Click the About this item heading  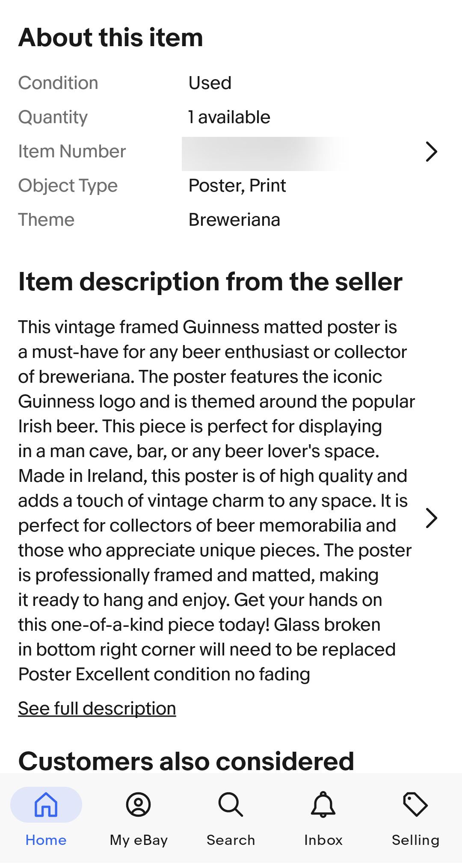(110, 37)
